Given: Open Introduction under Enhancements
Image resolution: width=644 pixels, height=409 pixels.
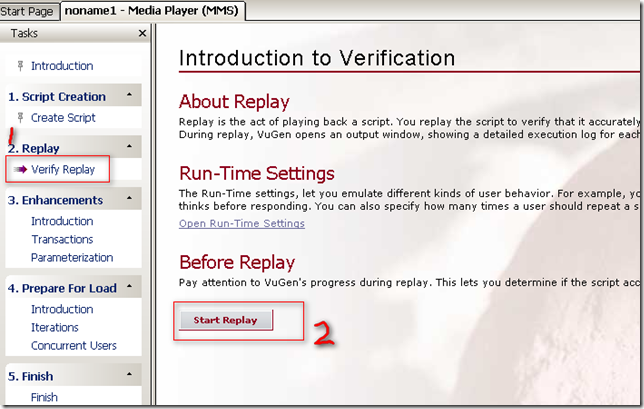Looking at the screenshot, I should pos(62,221).
